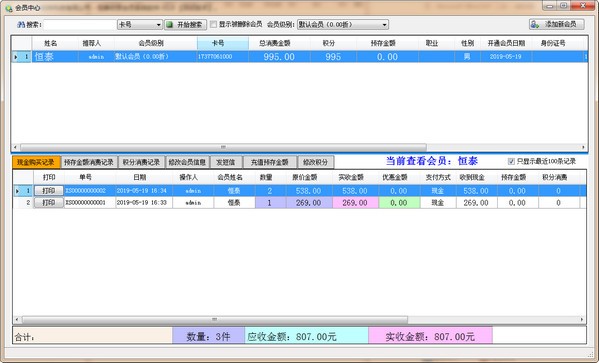The image size is (599, 363).
Task: Click date cell 2019-05-19 16:33
Action: coord(144,203)
